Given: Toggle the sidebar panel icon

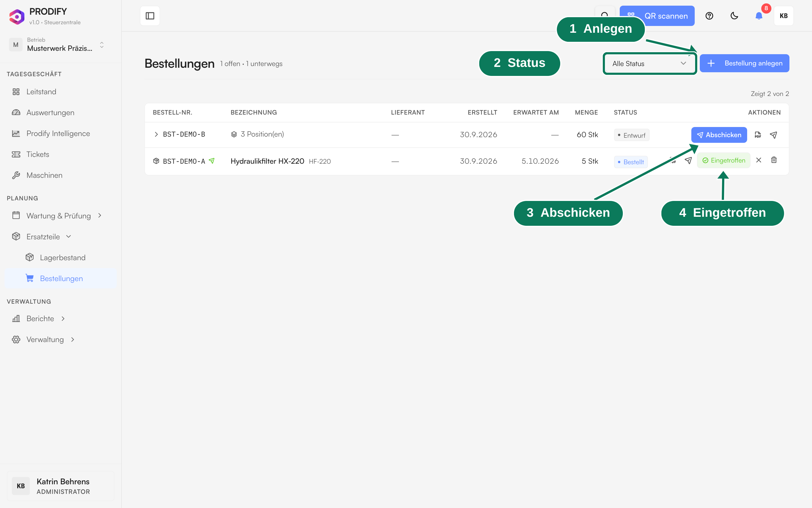Looking at the screenshot, I should 150,16.
